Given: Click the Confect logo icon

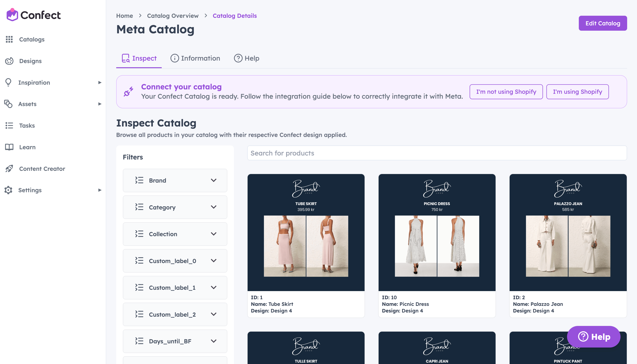Looking at the screenshot, I should 12,15.
